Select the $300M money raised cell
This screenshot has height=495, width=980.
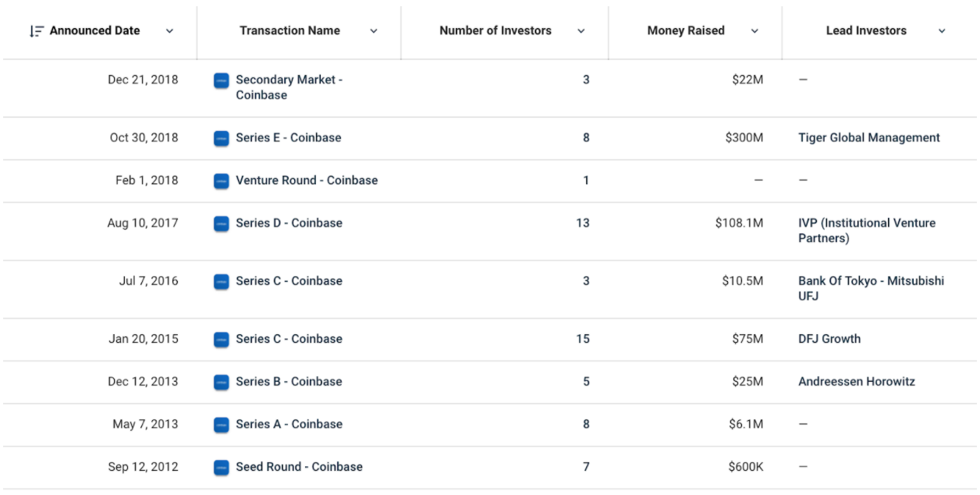coord(744,137)
